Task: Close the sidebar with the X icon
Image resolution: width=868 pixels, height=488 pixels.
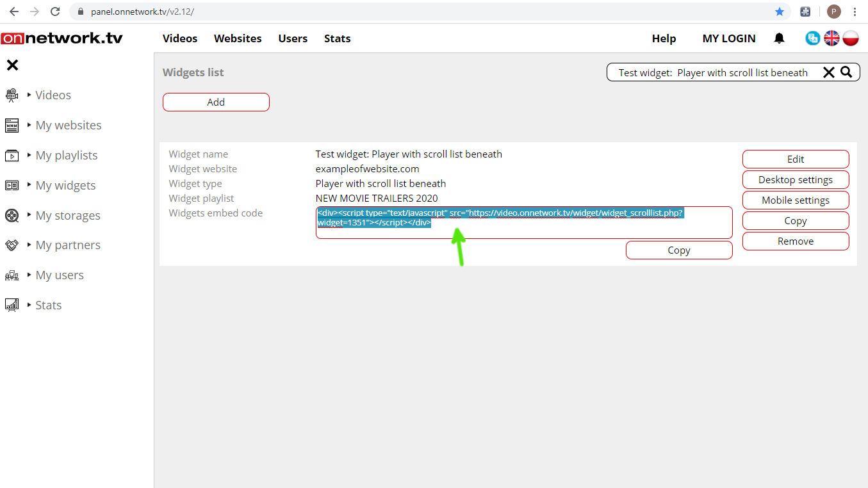Action: tap(12, 65)
